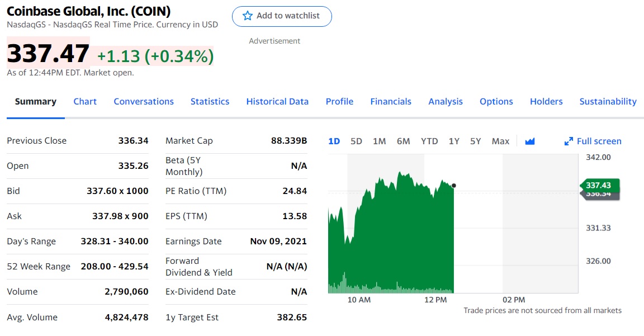The width and height of the screenshot is (644, 336).
Task: Add COIN to watchlist
Action: pos(282,16)
